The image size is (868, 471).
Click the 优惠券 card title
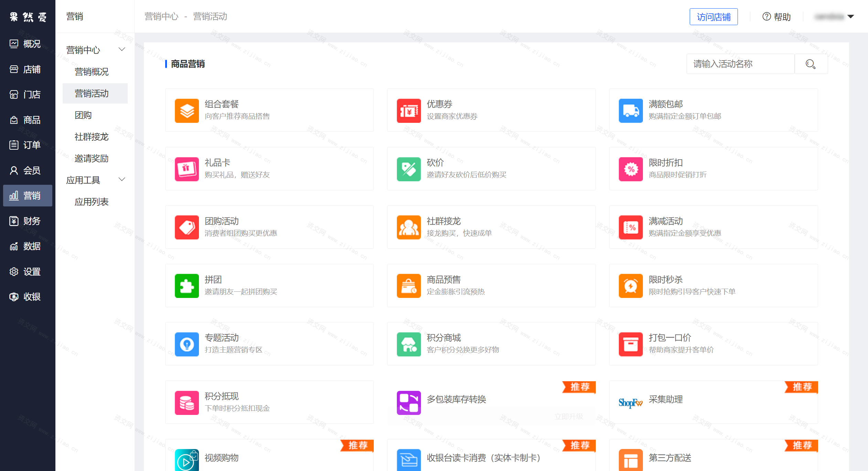[x=440, y=104]
